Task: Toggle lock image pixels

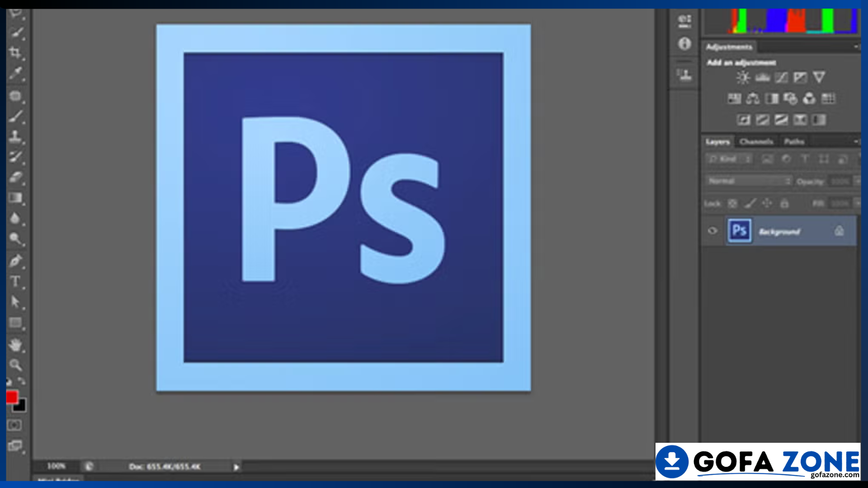Action: [750, 203]
